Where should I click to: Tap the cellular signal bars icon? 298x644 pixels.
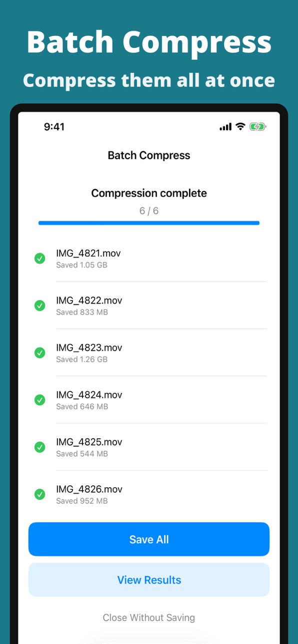pyautogui.click(x=225, y=127)
